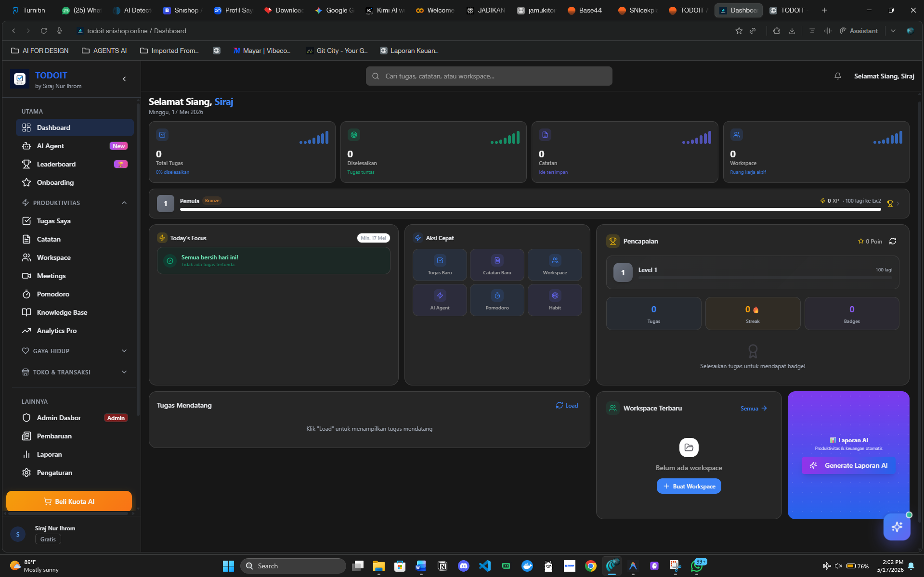Expand the GAYA HIDUP sidebar section
This screenshot has width=924, height=577.
pos(124,351)
